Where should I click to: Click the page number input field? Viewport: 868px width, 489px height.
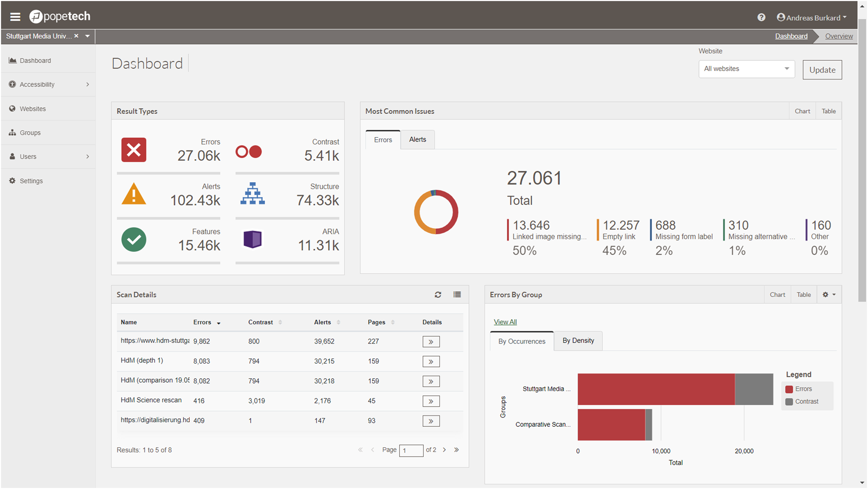pyautogui.click(x=411, y=450)
